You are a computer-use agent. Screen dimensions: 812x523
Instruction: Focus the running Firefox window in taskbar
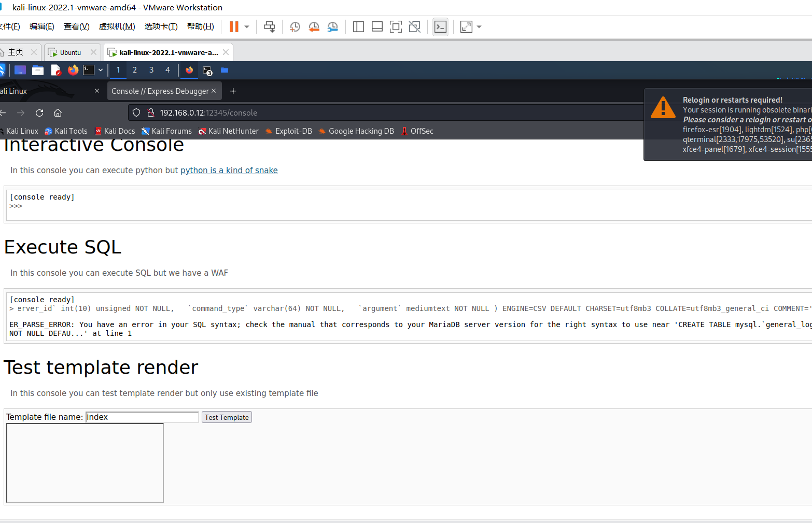[189, 70]
